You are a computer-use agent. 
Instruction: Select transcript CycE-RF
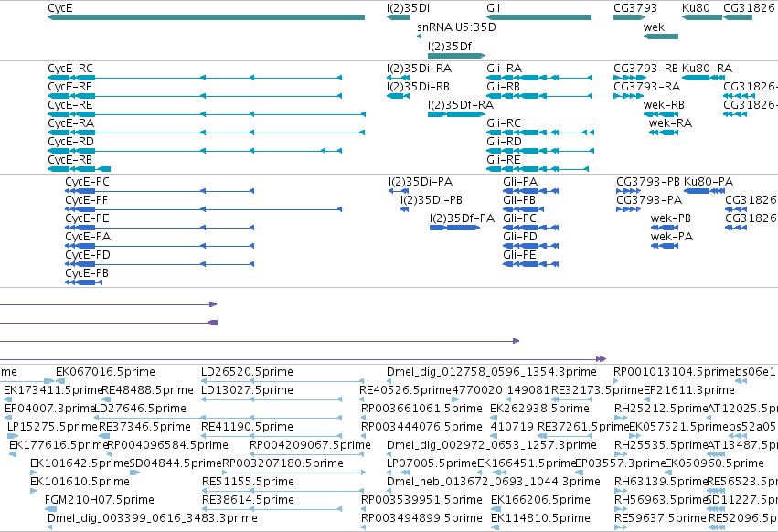[x=195, y=96]
